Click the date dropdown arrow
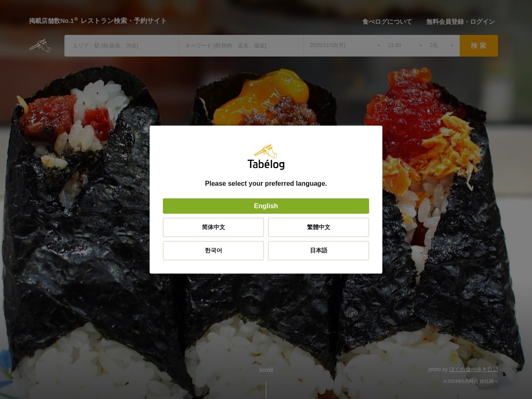The width and height of the screenshot is (532, 399). [x=378, y=46]
